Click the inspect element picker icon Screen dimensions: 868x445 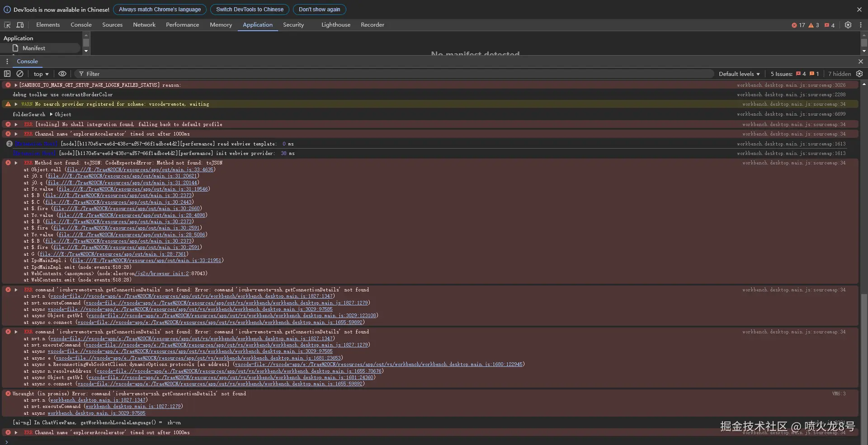click(7, 25)
